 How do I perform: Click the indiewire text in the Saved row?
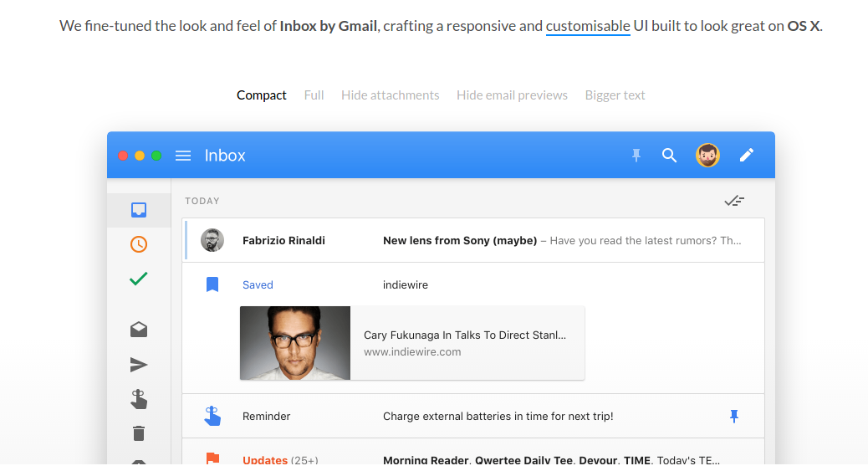coord(406,284)
